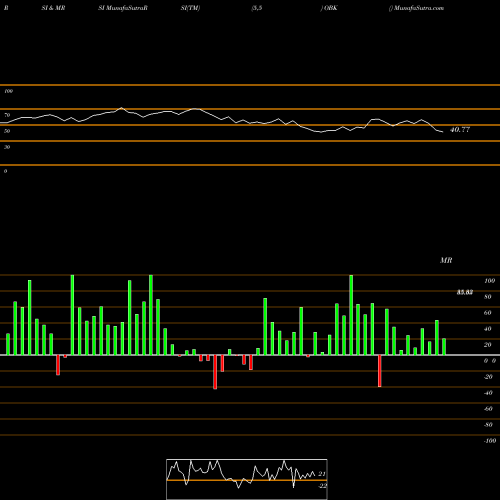Click the end point of white RSI line

click(443, 132)
